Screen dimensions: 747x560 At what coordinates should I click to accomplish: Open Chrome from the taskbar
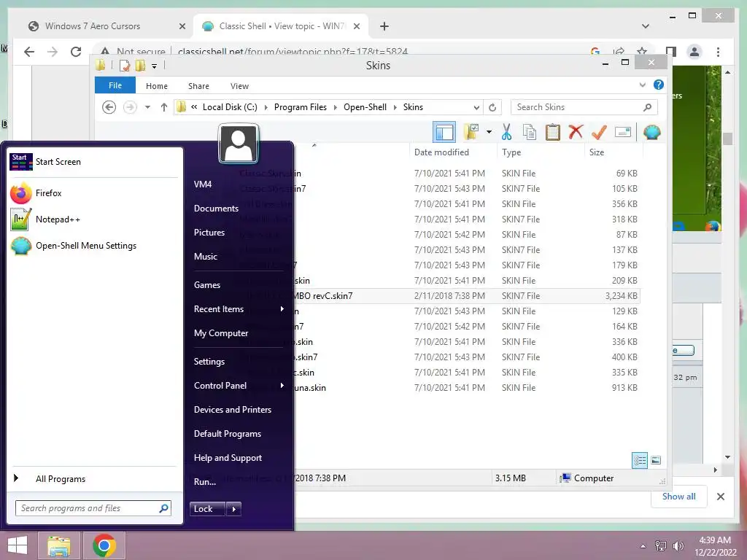[104, 545]
